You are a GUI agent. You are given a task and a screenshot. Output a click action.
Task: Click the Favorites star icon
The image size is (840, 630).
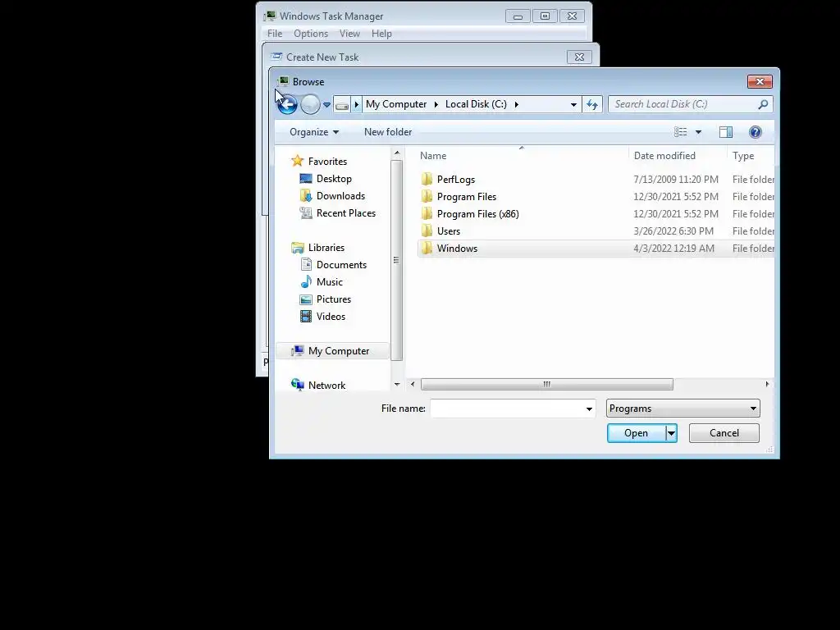[297, 161]
